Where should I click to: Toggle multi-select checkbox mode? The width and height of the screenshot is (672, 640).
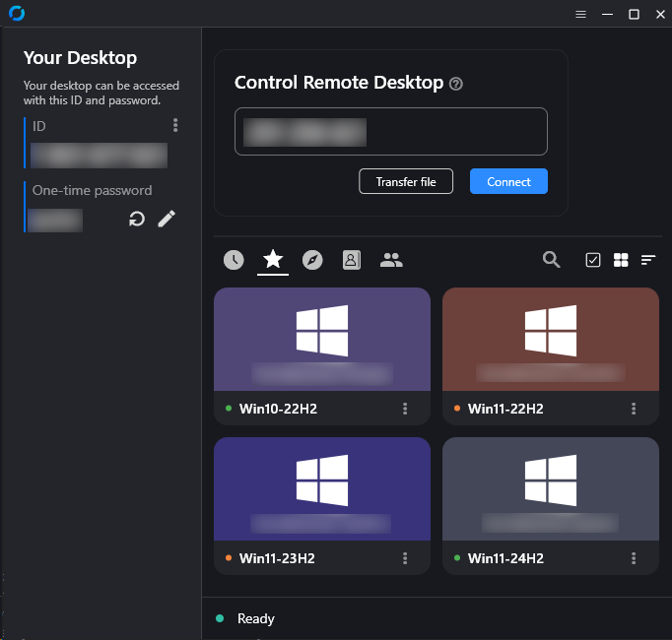tap(593, 260)
